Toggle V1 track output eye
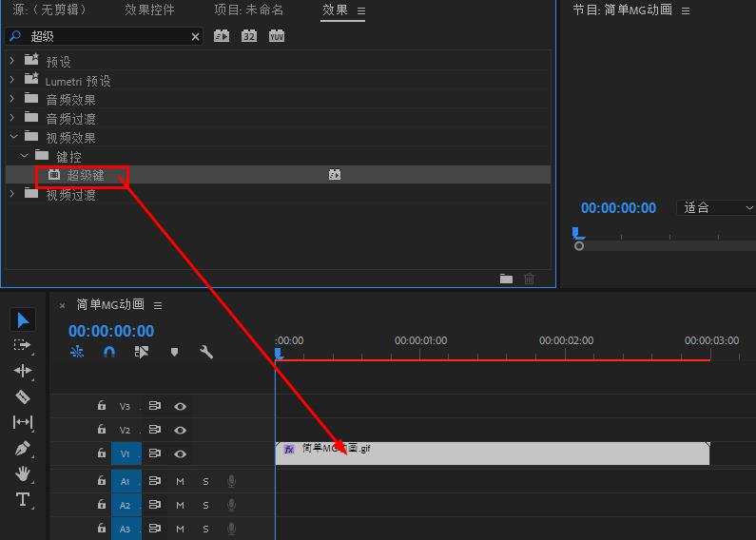 tap(180, 454)
